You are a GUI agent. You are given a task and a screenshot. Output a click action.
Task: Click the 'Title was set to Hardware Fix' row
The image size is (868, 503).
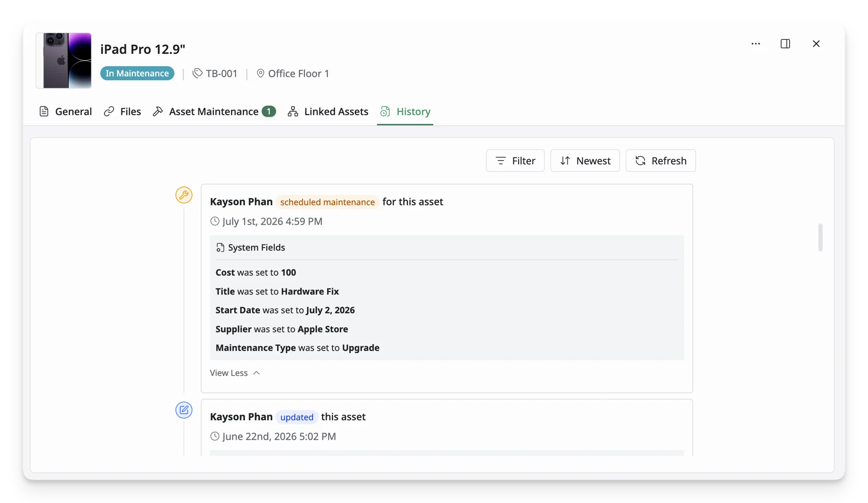(277, 291)
